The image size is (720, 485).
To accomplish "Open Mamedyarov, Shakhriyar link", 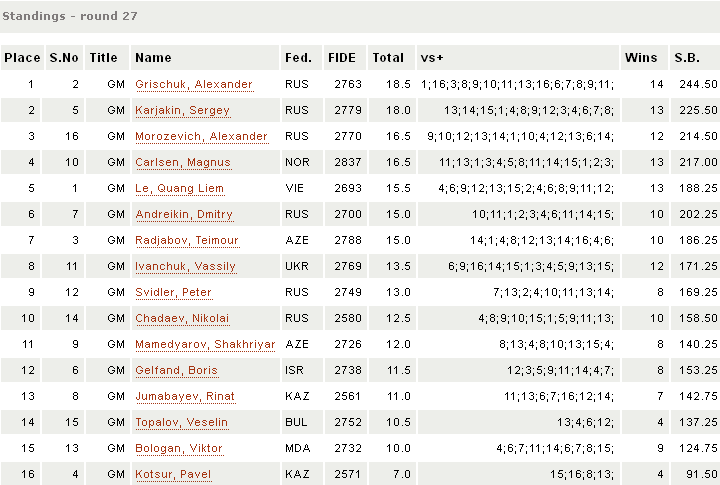I will pyautogui.click(x=205, y=345).
